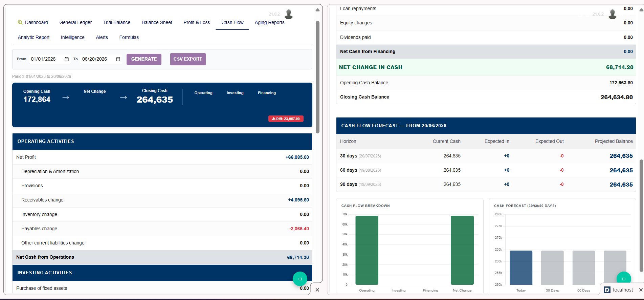This screenshot has width=644, height=300.
Task: Click the green Operating bar in chart
Action: pyautogui.click(x=367, y=250)
